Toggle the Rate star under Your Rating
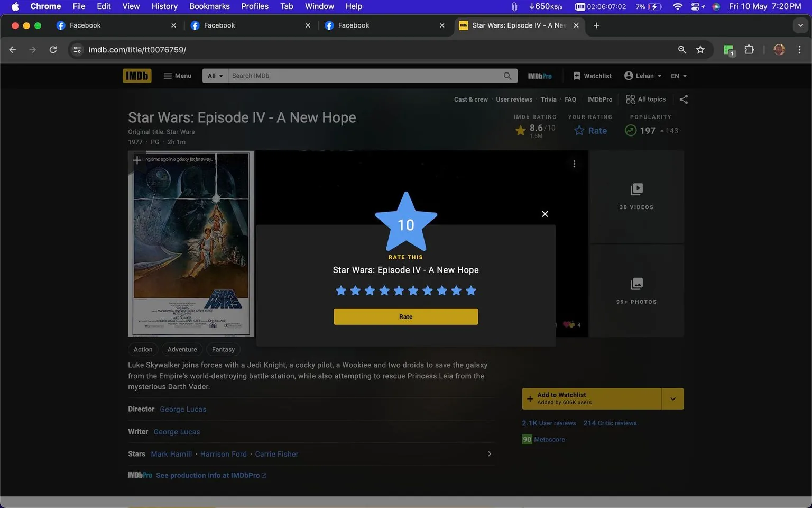 (577, 130)
